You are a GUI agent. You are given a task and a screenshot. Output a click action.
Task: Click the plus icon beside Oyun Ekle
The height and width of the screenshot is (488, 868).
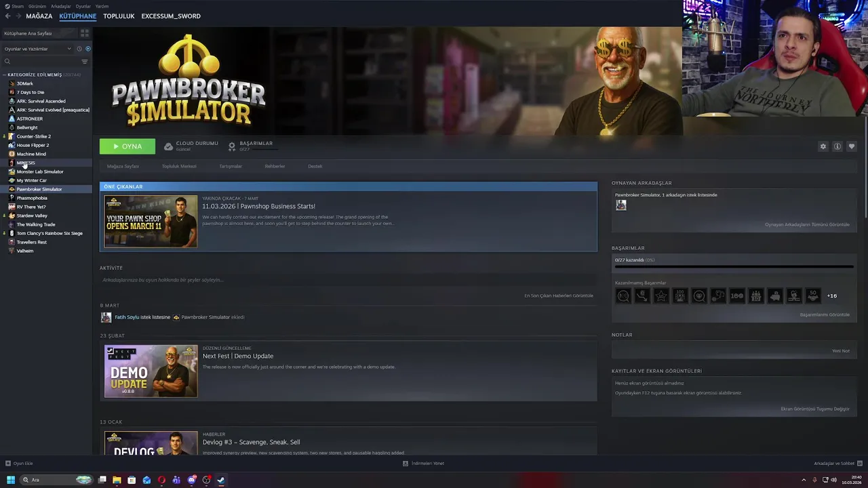8,464
